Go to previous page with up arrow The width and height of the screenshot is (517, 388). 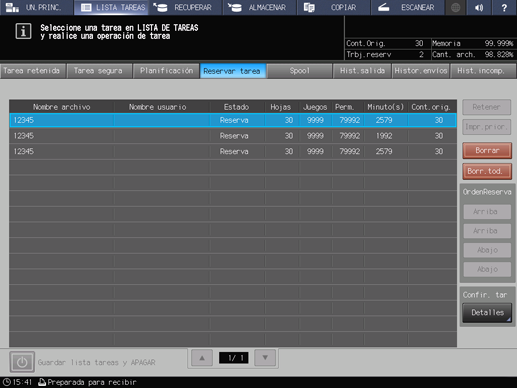202,358
